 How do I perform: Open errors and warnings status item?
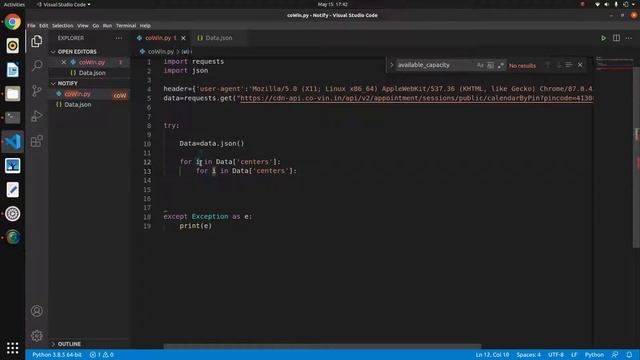click(x=102, y=355)
